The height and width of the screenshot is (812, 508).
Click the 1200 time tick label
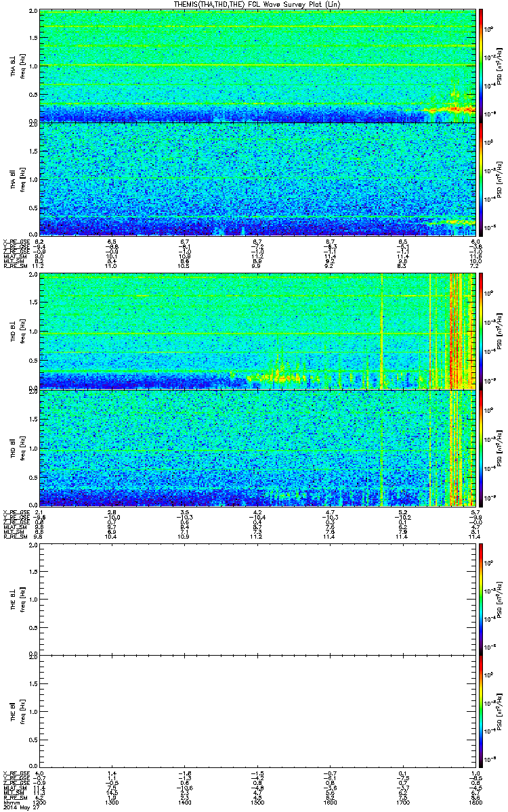40,801
